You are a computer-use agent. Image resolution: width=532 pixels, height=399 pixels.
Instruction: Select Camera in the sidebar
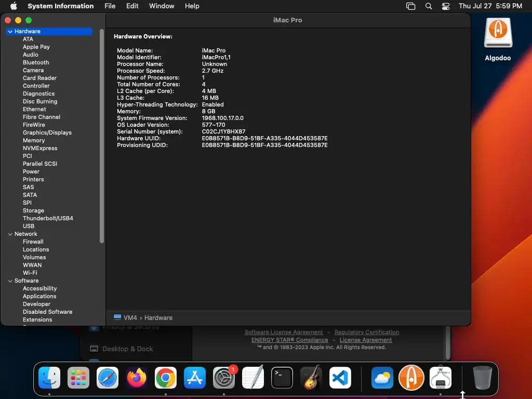[33, 70]
